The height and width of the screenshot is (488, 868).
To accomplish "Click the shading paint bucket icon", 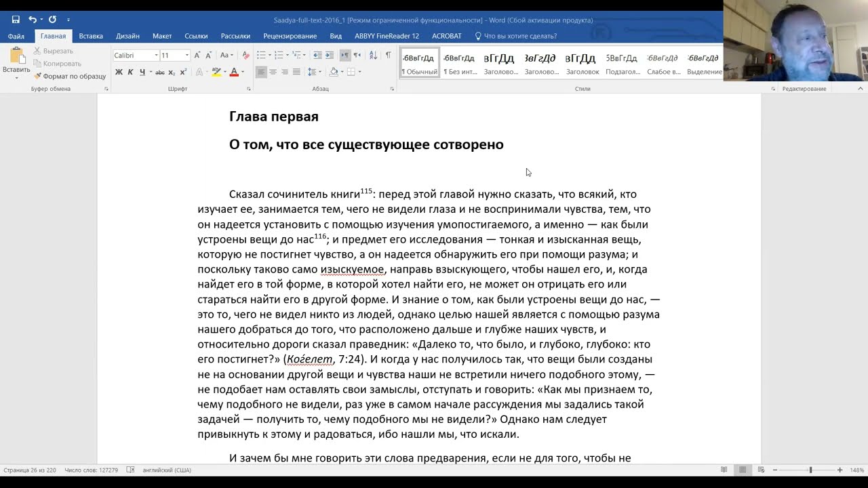I will pos(333,72).
